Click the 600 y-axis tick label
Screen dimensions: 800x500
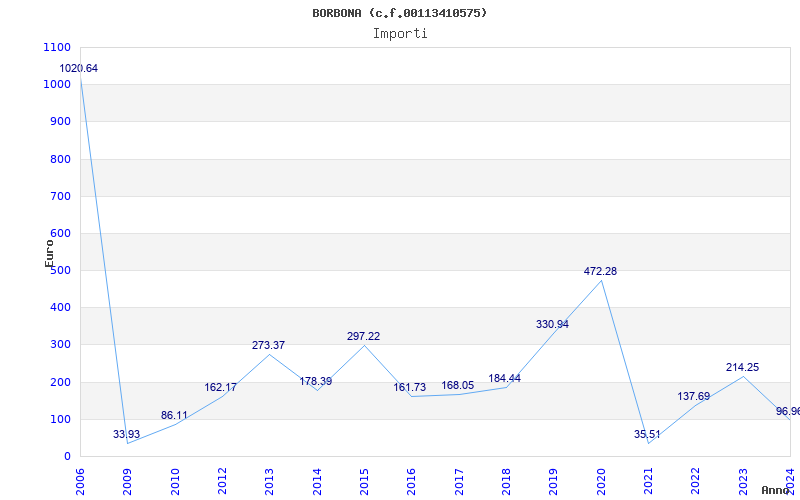60,234
